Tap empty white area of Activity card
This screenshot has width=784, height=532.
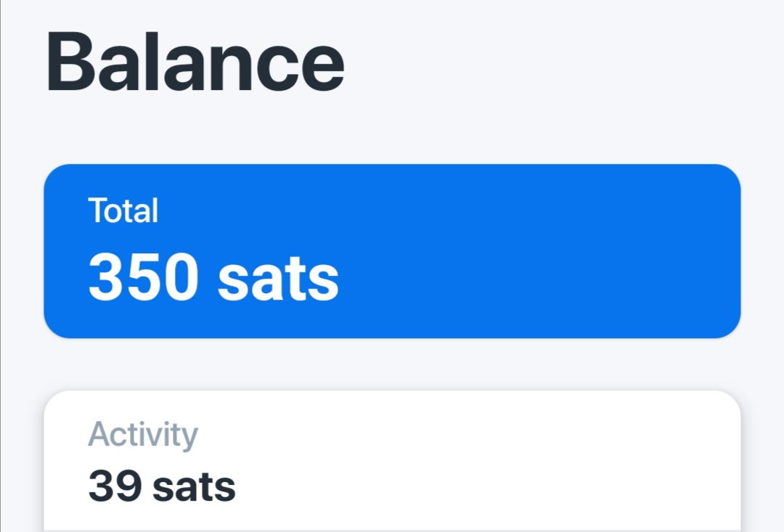[500, 465]
